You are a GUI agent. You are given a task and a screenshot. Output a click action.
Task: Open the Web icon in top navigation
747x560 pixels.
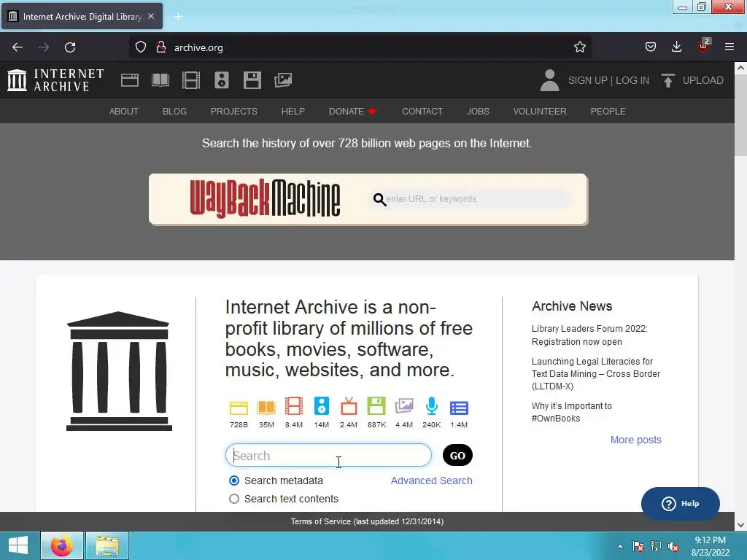coord(130,80)
